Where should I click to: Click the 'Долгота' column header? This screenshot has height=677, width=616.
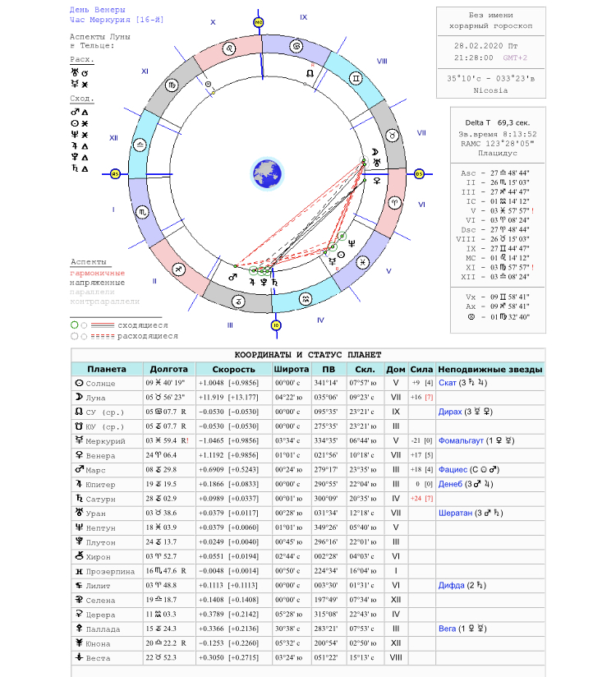click(169, 369)
